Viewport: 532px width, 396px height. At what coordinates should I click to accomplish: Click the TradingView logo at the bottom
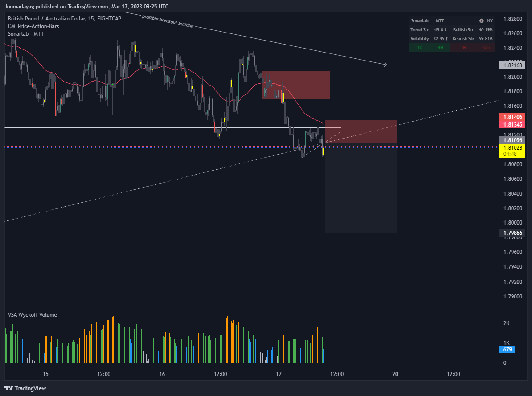click(25, 388)
